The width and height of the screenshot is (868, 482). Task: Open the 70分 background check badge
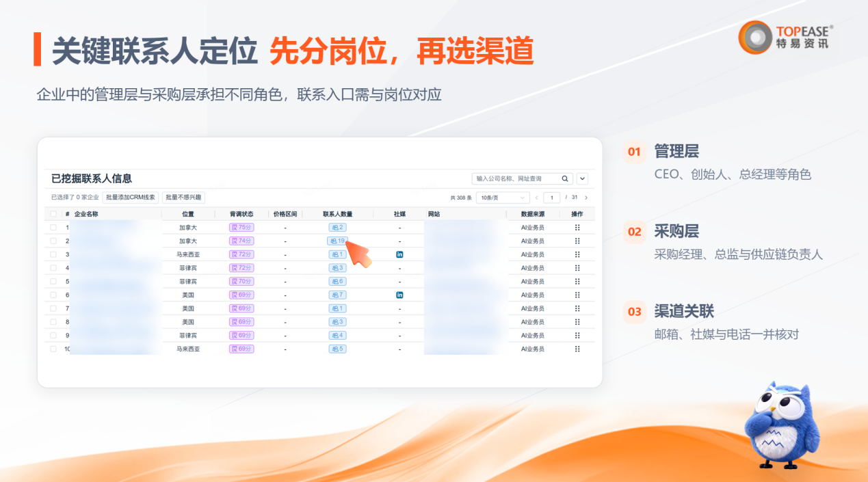point(241,281)
